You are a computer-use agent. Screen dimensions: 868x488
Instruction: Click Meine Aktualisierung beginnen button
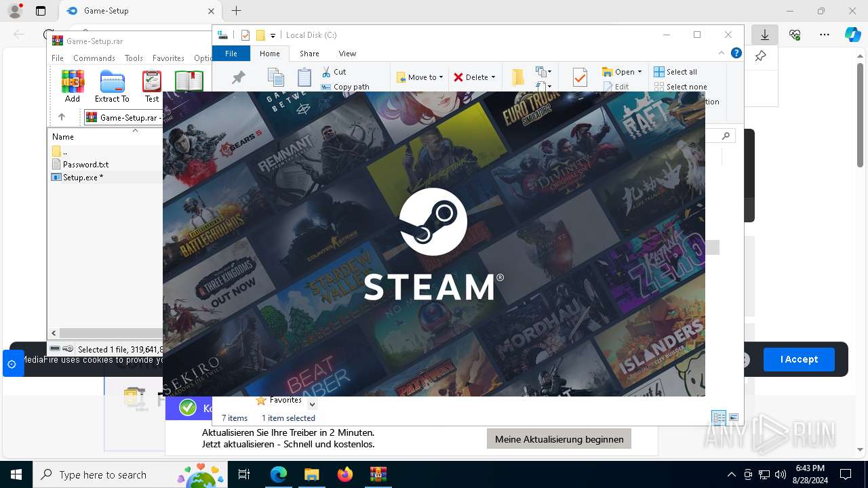[559, 439]
